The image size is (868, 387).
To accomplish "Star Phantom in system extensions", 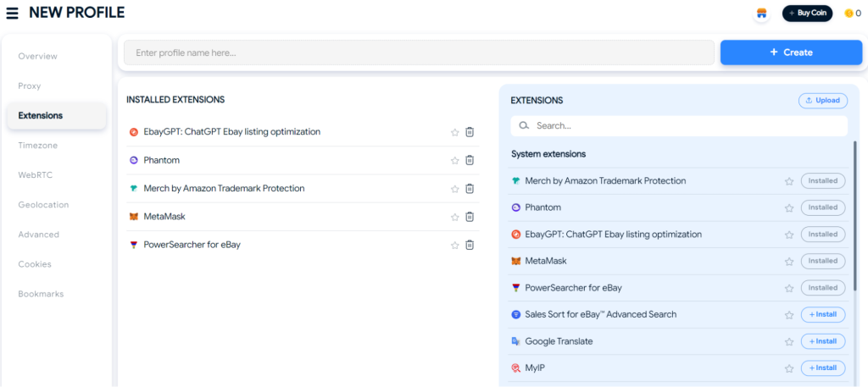I will (x=789, y=207).
